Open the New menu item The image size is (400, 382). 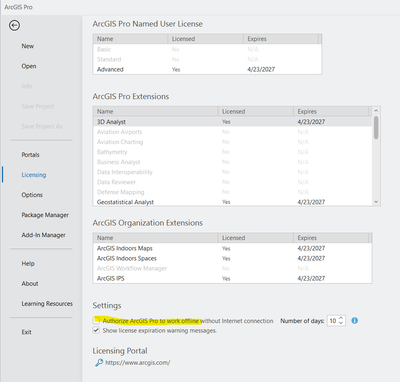coord(28,46)
